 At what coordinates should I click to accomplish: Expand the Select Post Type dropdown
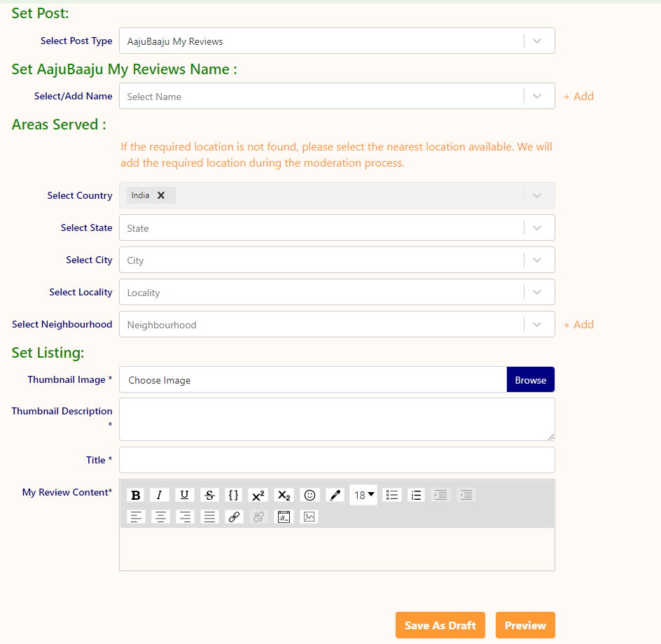537,41
